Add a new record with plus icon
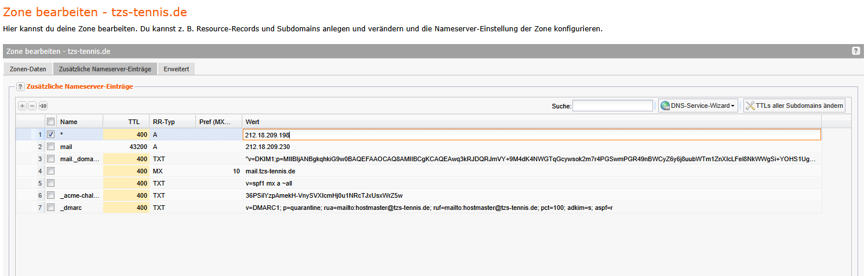The image size is (868, 276). coord(22,106)
